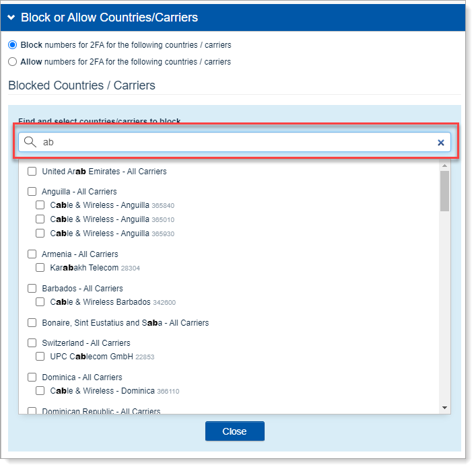
Task: Tick Cable & Wireless - Anguilla 365010
Action: point(40,219)
